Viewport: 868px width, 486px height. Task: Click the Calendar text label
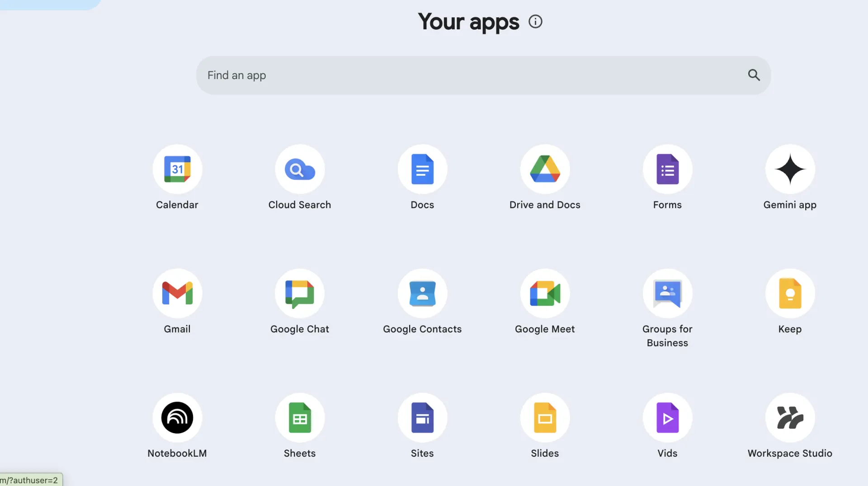[x=177, y=205]
